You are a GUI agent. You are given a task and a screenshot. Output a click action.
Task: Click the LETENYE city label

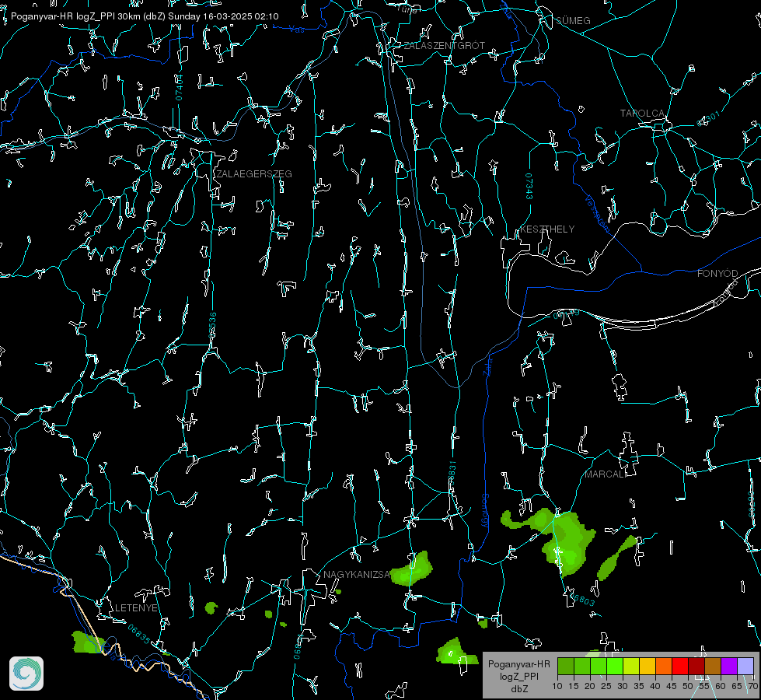click(x=136, y=608)
